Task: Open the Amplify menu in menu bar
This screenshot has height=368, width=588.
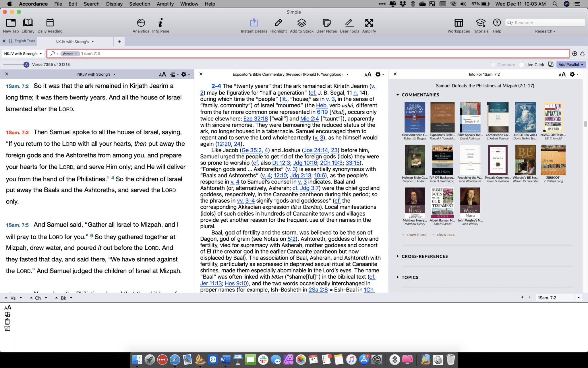Action: tap(165, 4)
